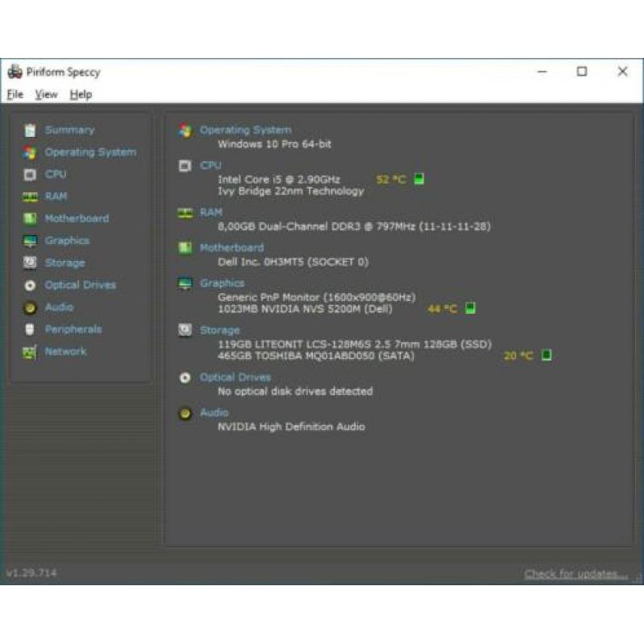
Task: Click the 8,00GB Dual-Channel DDR3 text
Action: (354, 227)
